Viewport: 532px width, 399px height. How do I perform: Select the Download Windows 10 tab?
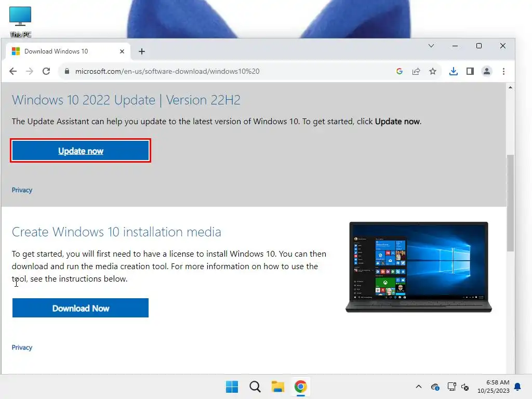[68, 51]
